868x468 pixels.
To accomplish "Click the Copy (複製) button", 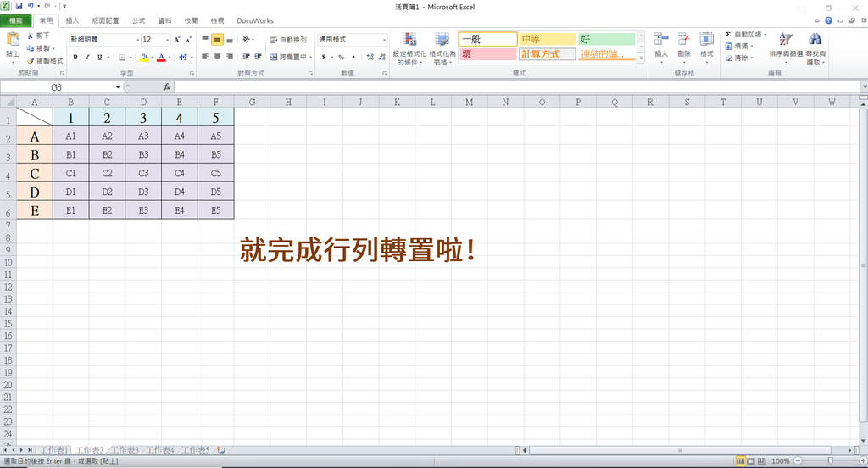I will coord(40,48).
